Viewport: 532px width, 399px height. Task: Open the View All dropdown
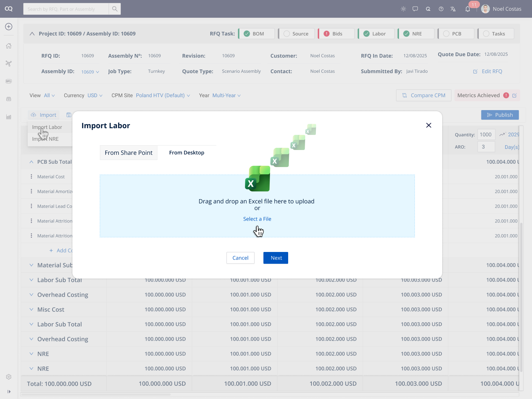[x=50, y=95]
